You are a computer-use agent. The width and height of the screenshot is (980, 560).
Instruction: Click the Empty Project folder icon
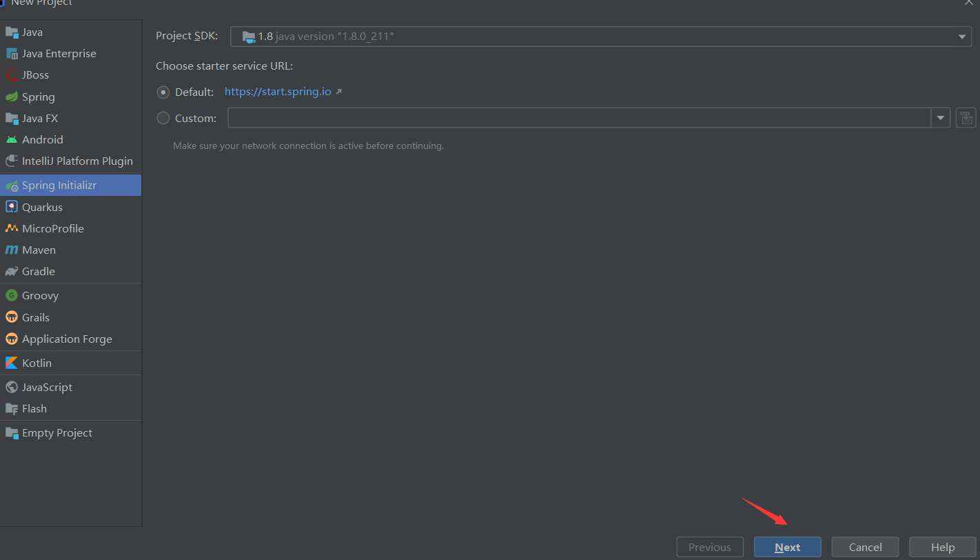pos(11,432)
